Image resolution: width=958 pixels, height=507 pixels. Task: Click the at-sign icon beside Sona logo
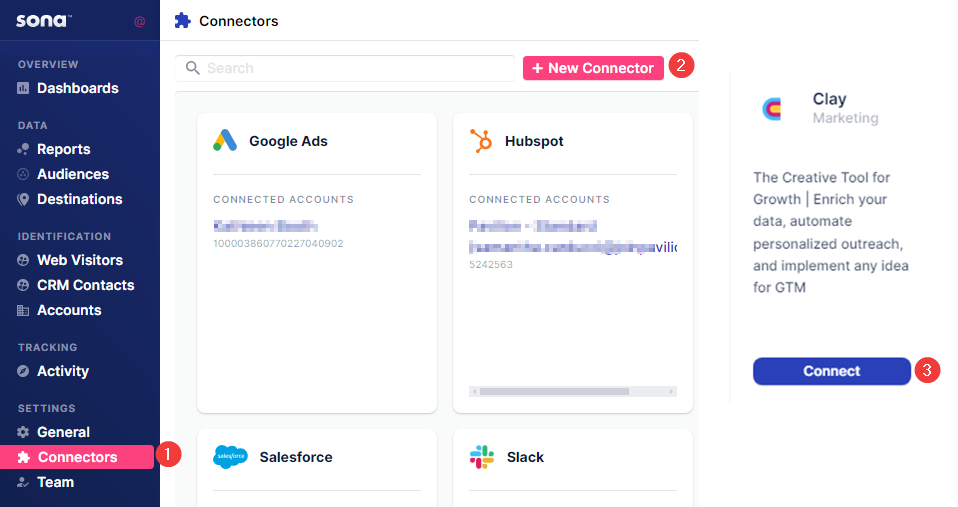[x=139, y=22]
